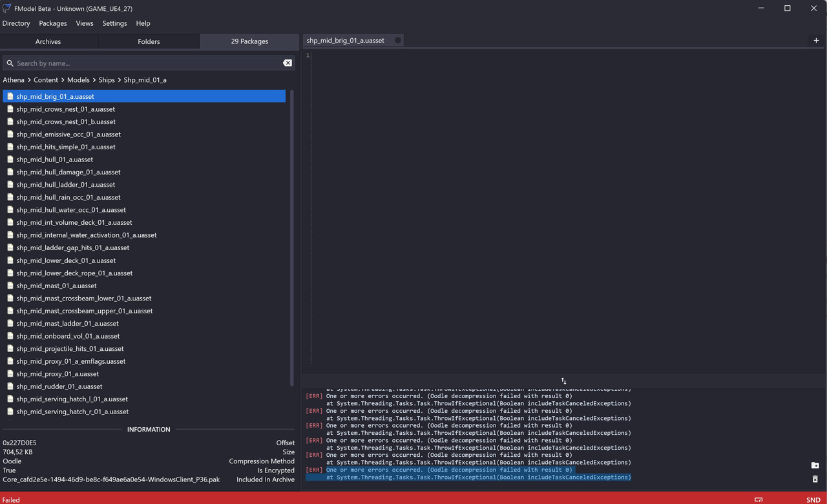Viewport: 827px width, 504px height.
Task: Select shp_mid_hits_simple_01_a.uasset
Action: 144,147
